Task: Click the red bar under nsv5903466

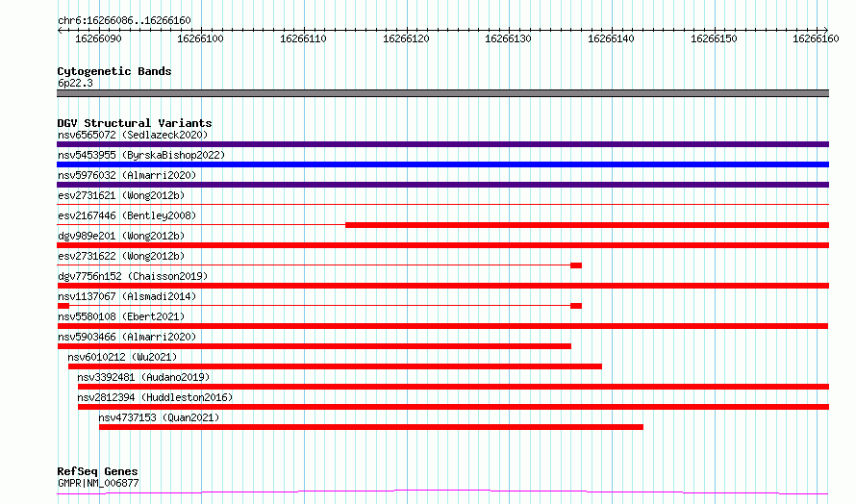Action: pos(314,346)
